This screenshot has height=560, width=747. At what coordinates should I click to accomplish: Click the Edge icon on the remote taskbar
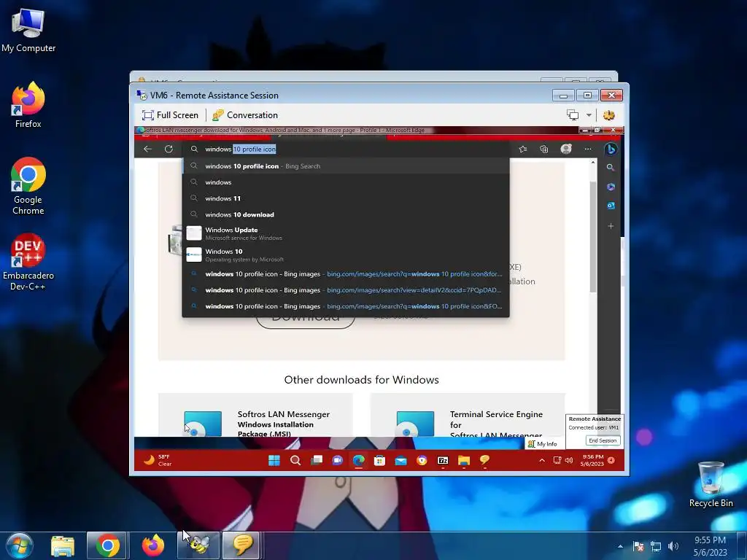[358, 461]
